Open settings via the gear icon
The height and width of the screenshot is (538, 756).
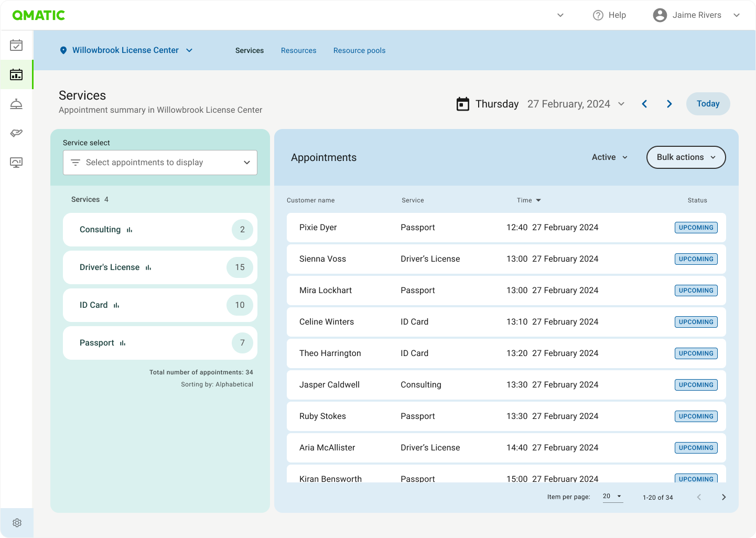pyautogui.click(x=17, y=523)
